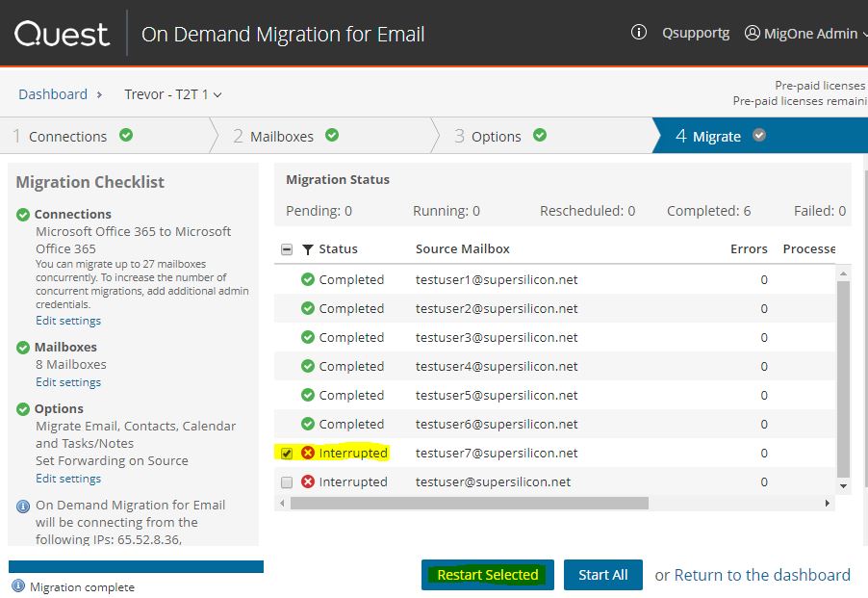Click the Running: 0 status counter
The height and width of the screenshot is (598, 868).
click(447, 211)
